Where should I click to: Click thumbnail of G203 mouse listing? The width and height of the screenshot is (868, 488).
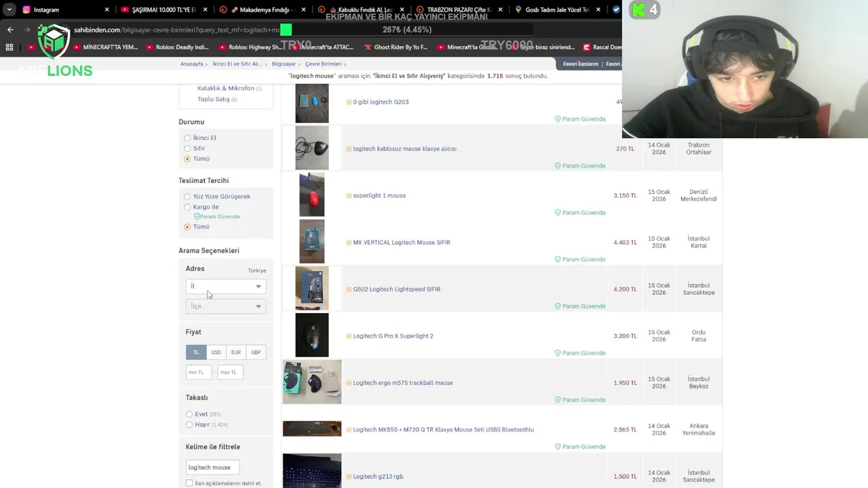(x=312, y=103)
